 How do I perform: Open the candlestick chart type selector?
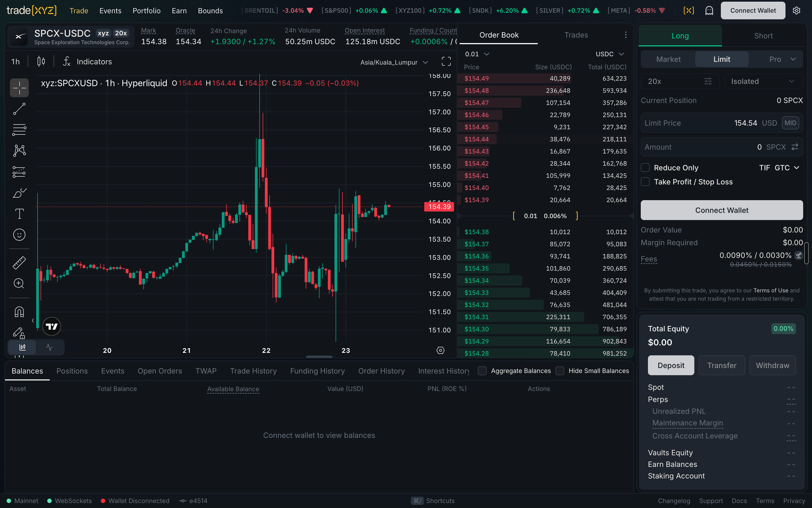(x=41, y=62)
